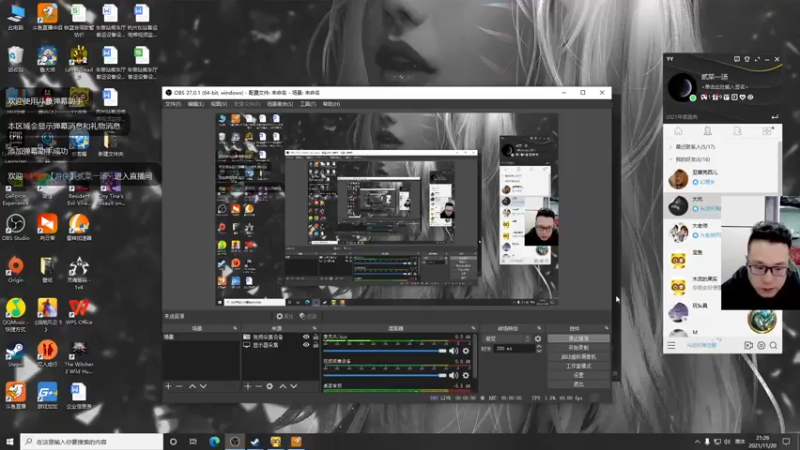
Task: Click Windows taskbar search box
Action: 92,441
